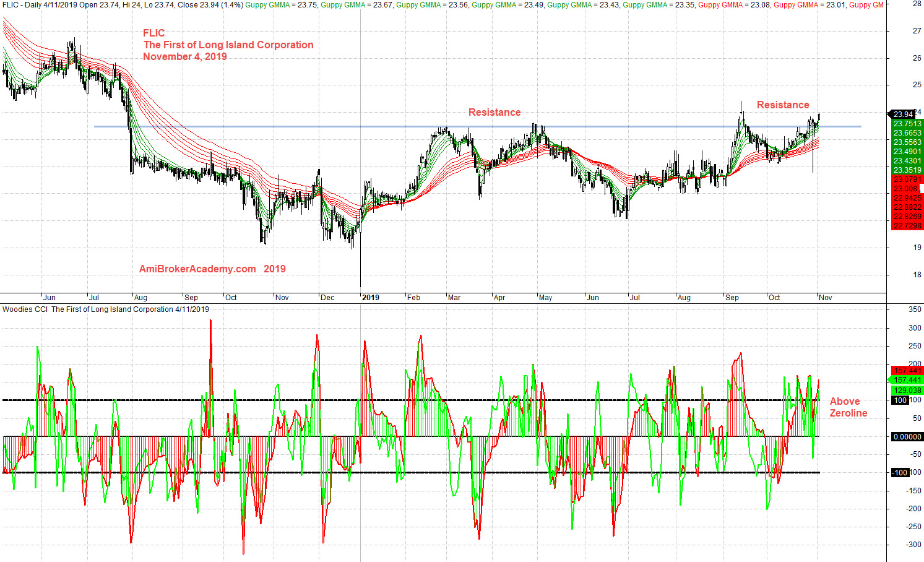
Task: Click the 25 price axis label
Action: pyautogui.click(x=917, y=85)
